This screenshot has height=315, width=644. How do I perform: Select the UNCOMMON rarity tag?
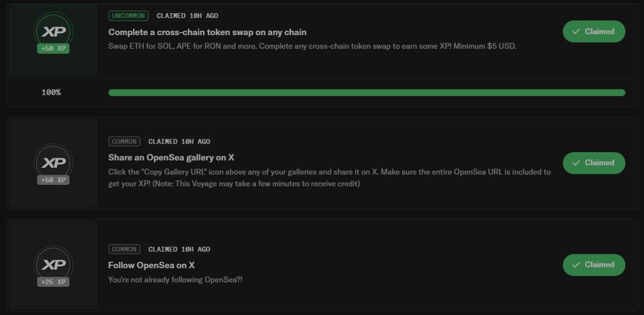click(128, 16)
